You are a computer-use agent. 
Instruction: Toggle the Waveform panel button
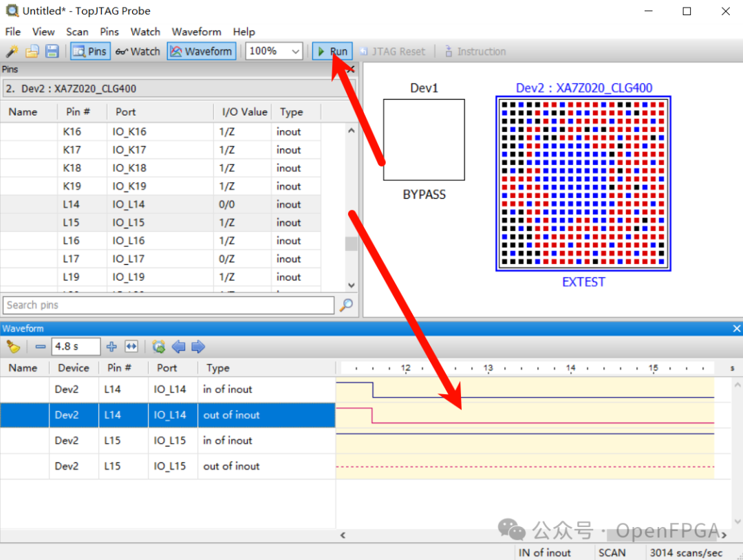[202, 51]
